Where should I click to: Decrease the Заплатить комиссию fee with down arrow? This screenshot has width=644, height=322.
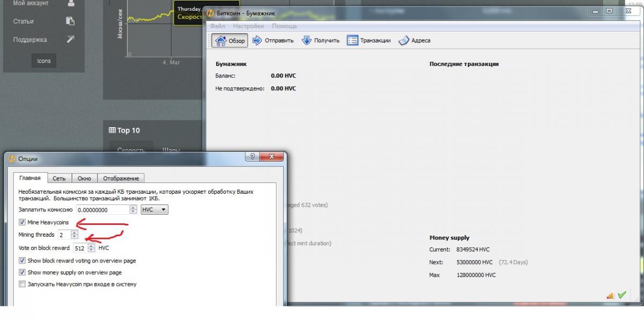click(x=134, y=212)
